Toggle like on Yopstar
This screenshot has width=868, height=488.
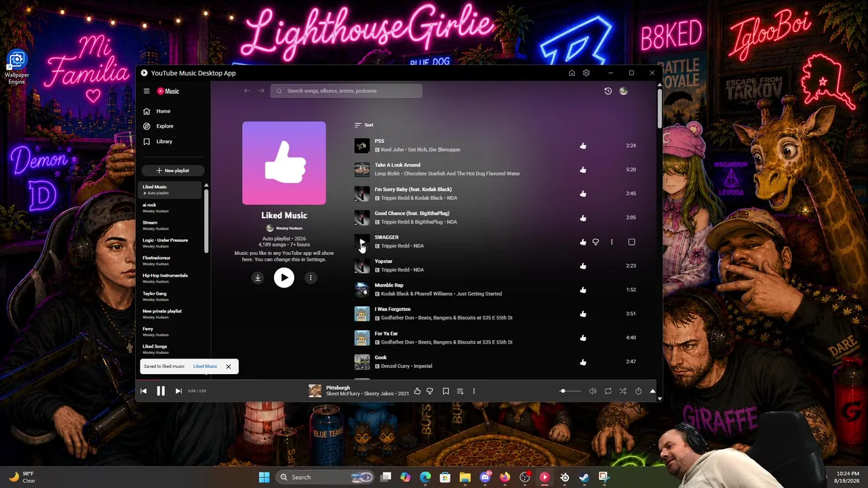tap(583, 266)
